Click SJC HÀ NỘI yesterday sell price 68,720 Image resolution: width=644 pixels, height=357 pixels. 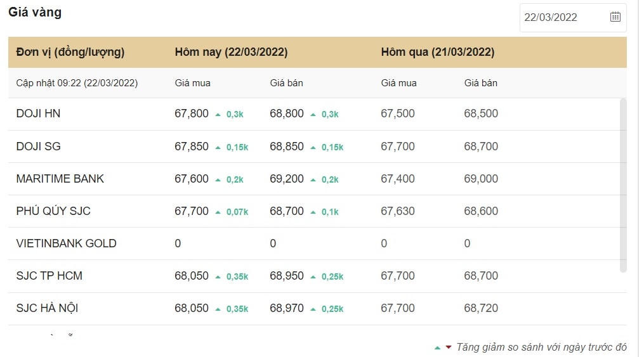click(x=481, y=308)
